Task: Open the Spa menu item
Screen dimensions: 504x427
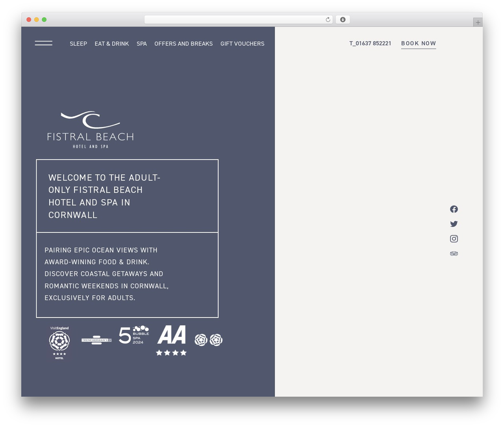Action: click(142, 44)
